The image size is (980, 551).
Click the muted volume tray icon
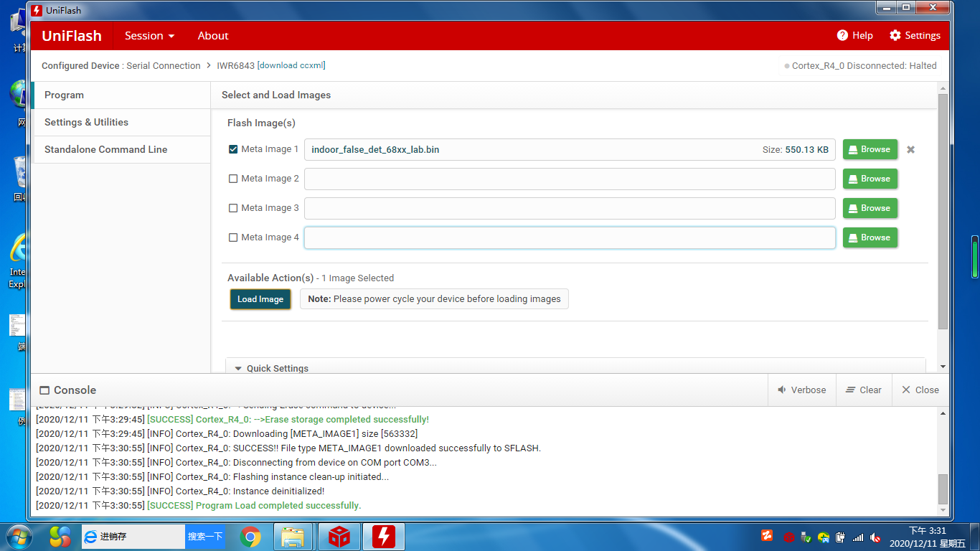tap(875, 537)
